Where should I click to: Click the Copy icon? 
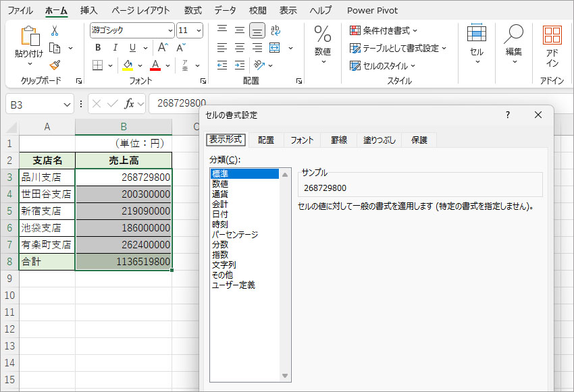click(55, 49)
